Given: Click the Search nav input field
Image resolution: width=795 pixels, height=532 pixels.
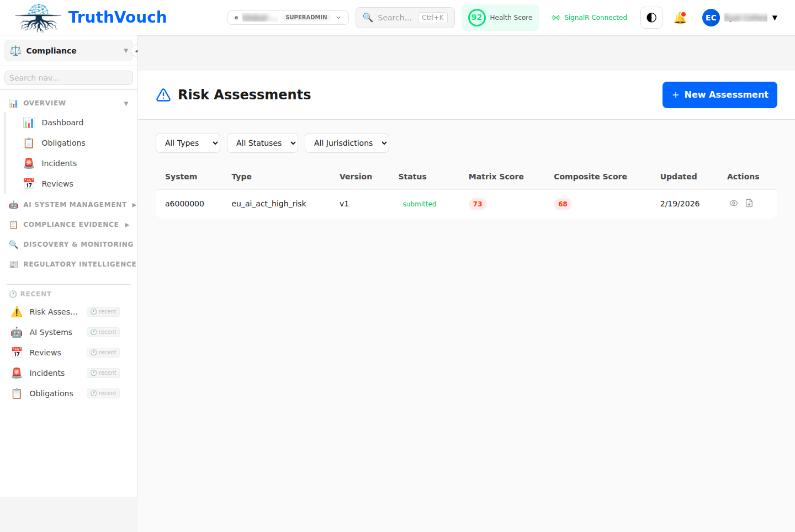Looking at the screenshot, I should [x=68, y=77].
